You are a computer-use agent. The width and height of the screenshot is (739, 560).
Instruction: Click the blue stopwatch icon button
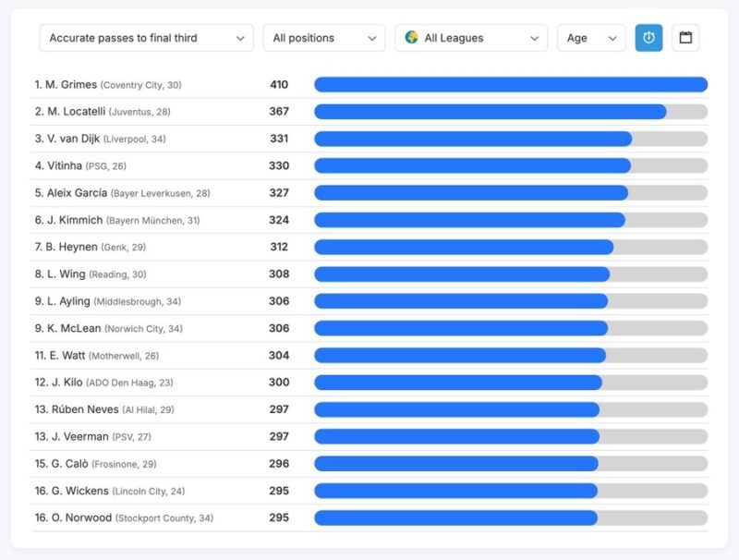[x=648, y=38]
